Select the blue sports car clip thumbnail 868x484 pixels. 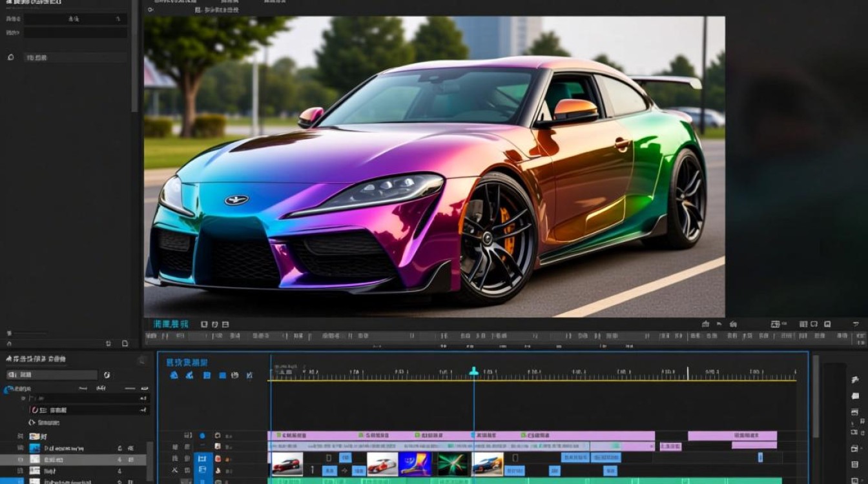click(x=488, y=463)
